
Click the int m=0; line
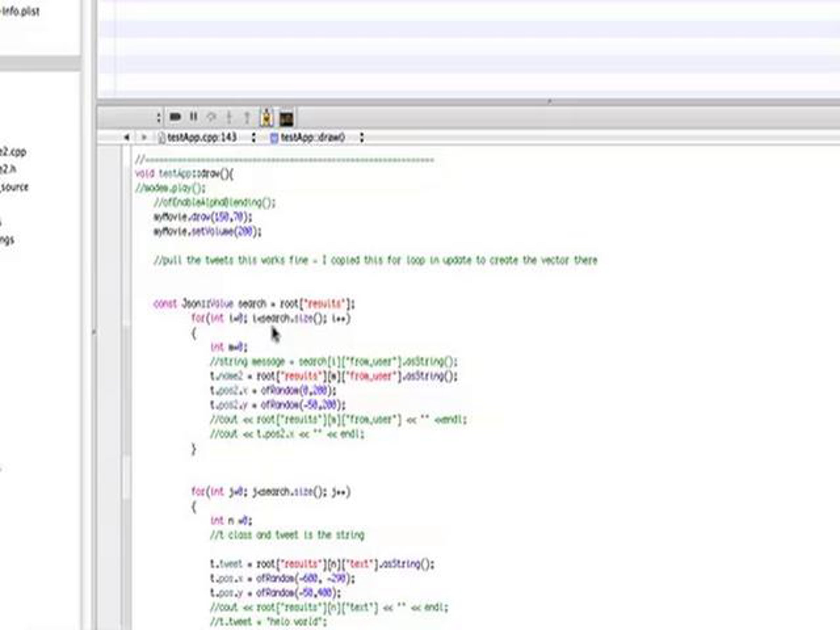pos(229,347)
